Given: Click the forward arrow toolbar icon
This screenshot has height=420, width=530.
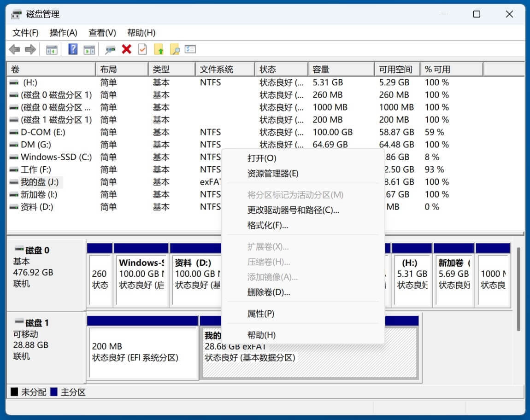Looking at the screenshot, I should (30, 49).
